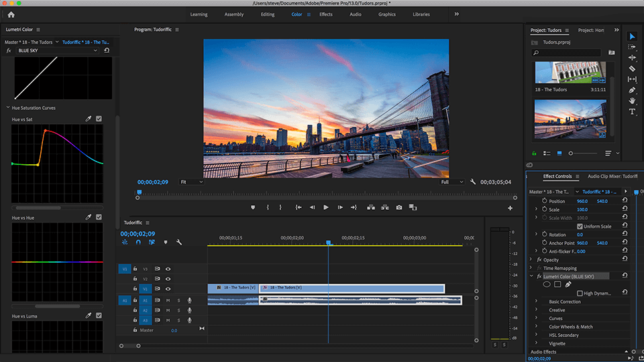This screenshot has width=644, height=362.
Task: Switch to Graphics workspace
Action: [x=387, y=14]
